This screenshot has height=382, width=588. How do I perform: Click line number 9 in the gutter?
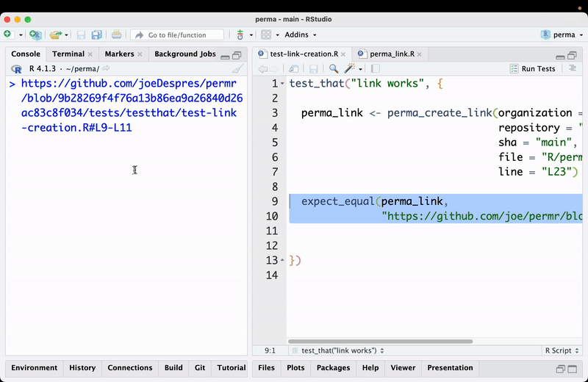tap(275, 201)
